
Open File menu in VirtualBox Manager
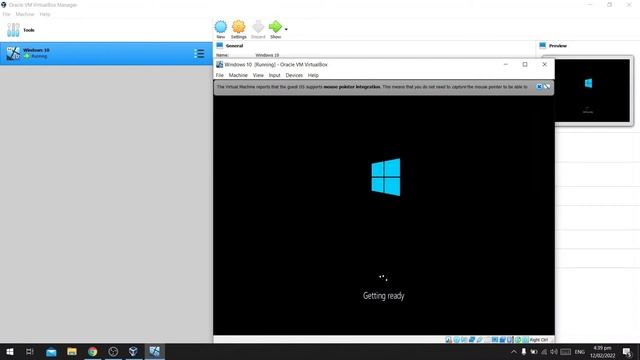[x=7, y=14]
